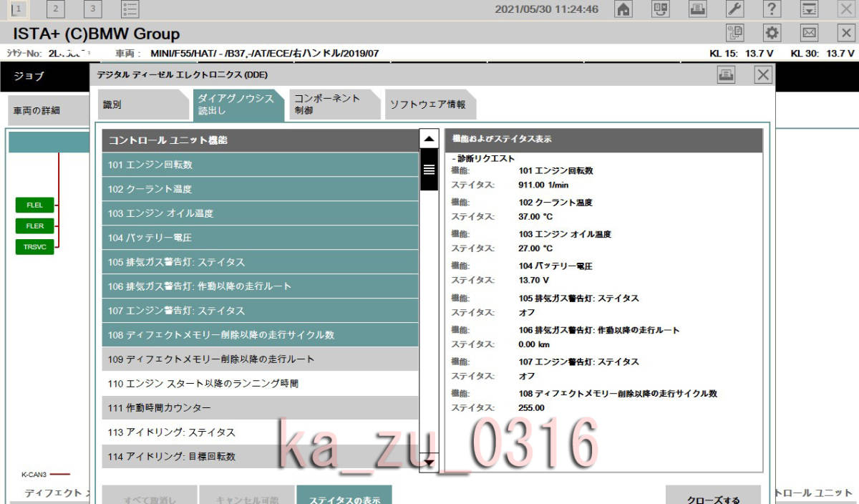This screenshot has height=504, width=859.
Task: Open help using the question mark icon
Action: (771, 9)
